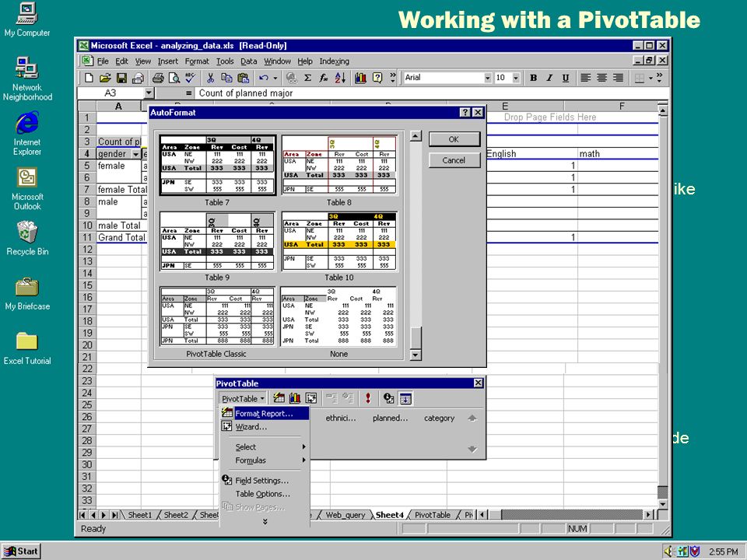Toggle Underline formatting
The height and width of the screenshot is (560, 747).
[566, 78]
